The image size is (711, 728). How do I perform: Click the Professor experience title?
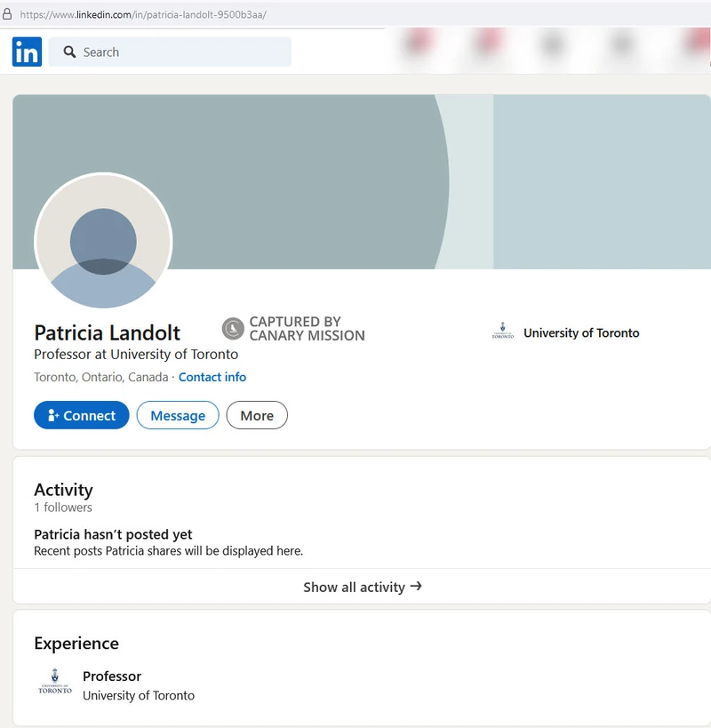112,676
